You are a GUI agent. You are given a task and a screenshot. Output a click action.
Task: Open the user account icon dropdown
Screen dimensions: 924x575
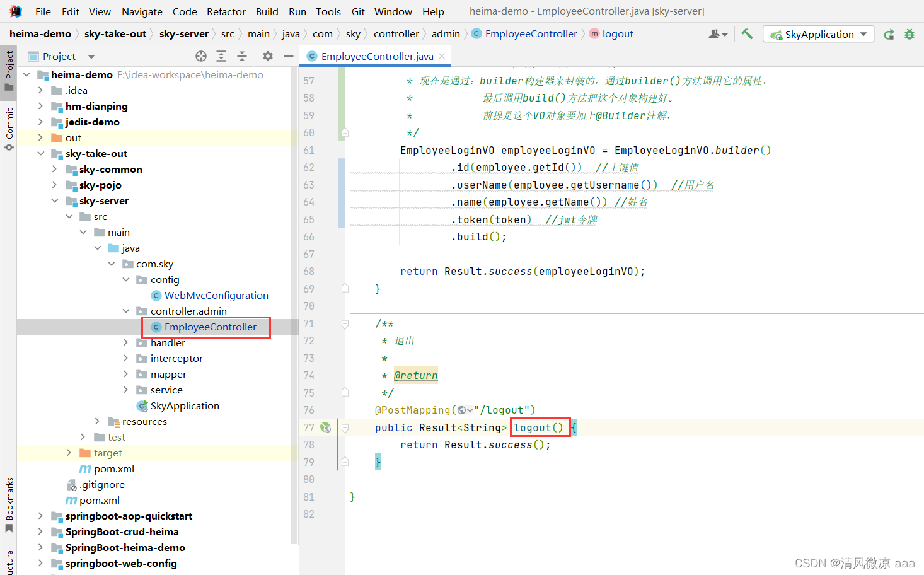718,34
